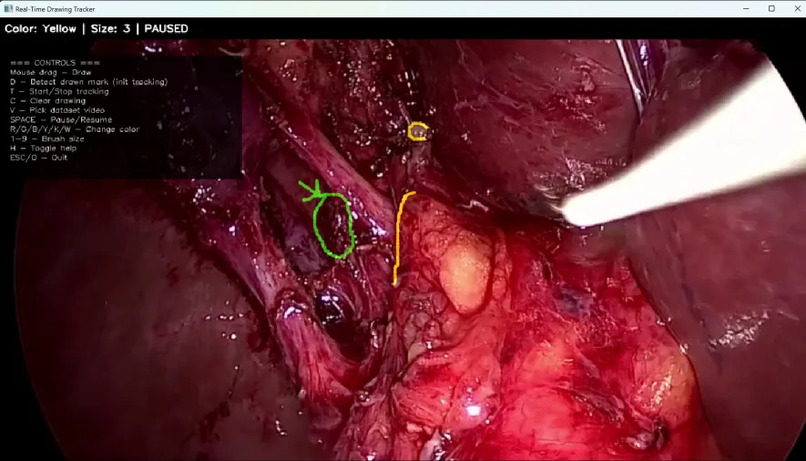Click the 'SPACE - Pause/Resume' help line
Image resolution: width=806 pixels, height=461 pixels.
[61, 120]
